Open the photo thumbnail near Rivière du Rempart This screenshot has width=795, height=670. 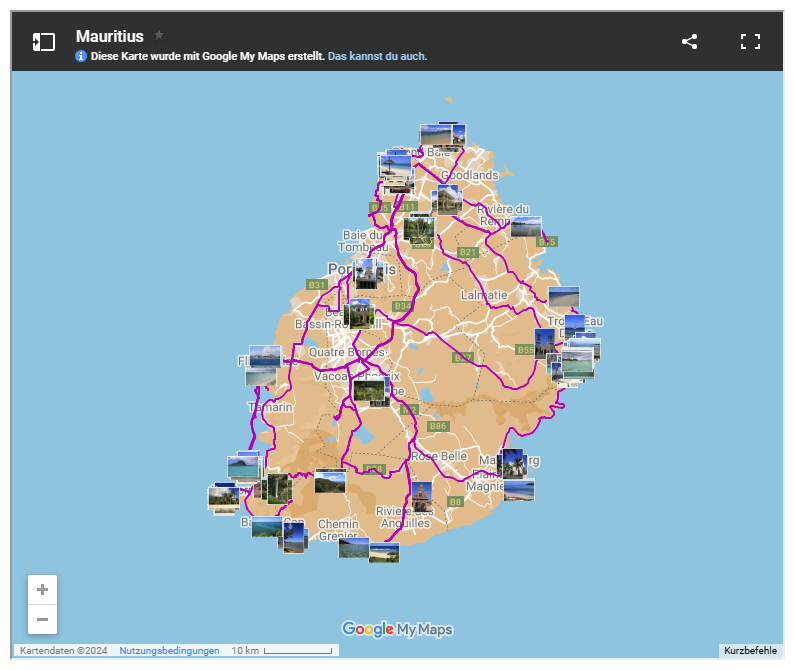coord(526,227)
